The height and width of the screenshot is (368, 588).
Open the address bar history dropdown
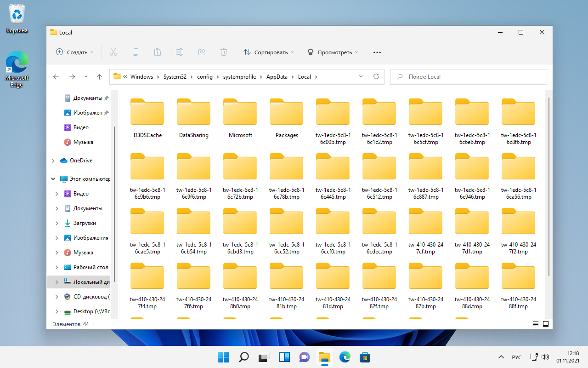point(361,76)
